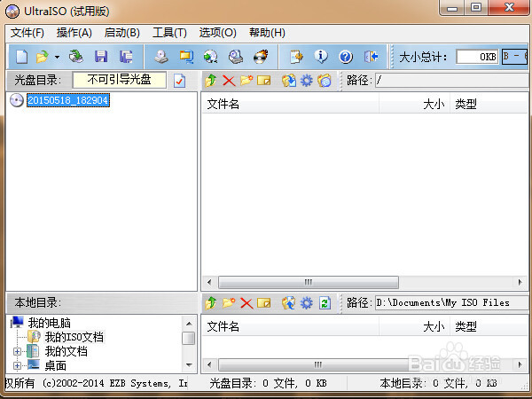532x399 pixels.
Task: Click the disc path field showing /
Action: [451, 81]
